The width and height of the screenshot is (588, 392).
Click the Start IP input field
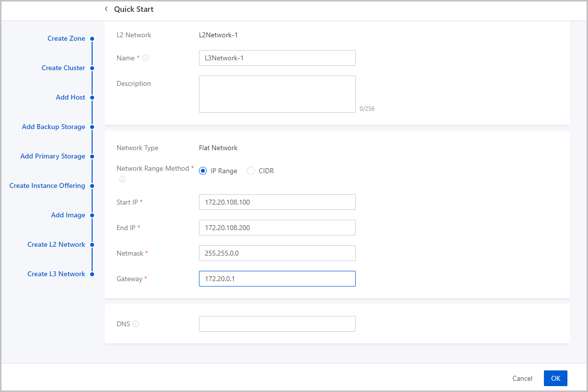pyautogui.click(x=277, y=202)
